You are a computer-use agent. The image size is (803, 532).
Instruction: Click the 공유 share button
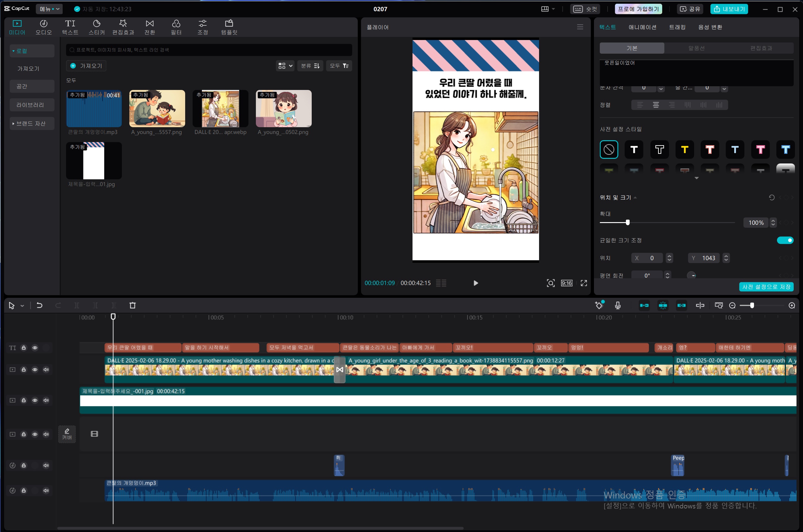point(690,9)
